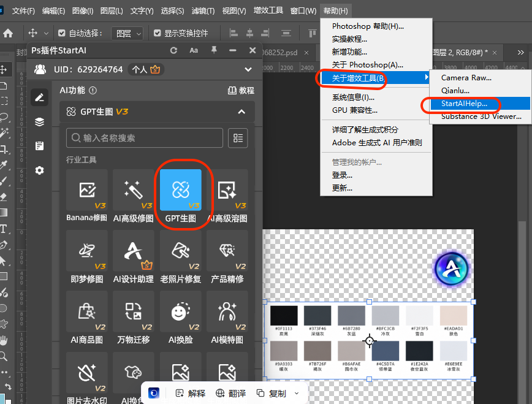Open the AI换脸 tool
This screenshot has width=532, height=404.
point(180,318)
